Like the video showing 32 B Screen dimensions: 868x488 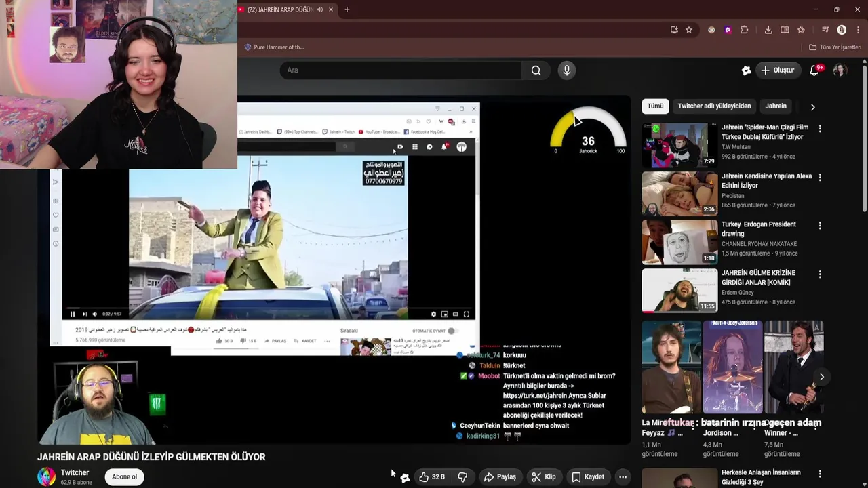[432, 476]
